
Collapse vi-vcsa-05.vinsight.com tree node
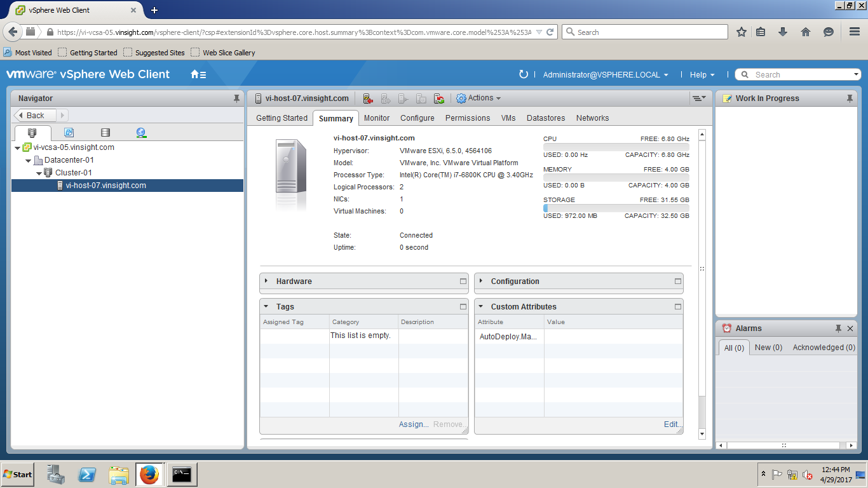pos(17,147)
